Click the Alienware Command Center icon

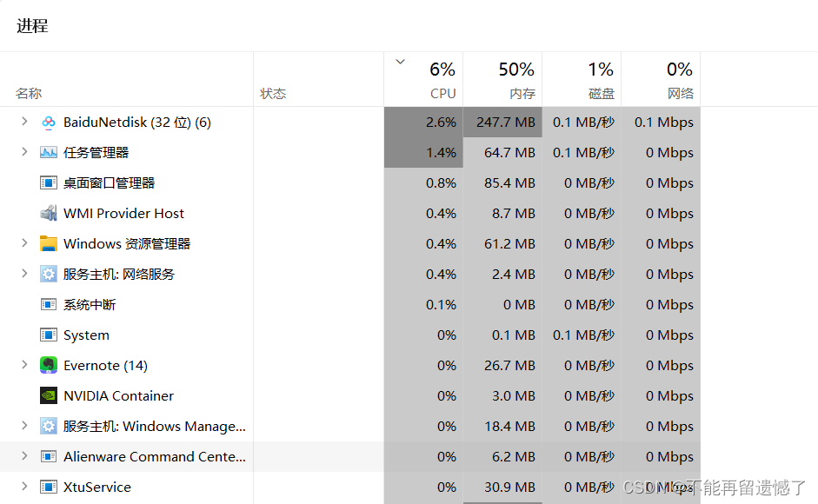tap(49, 456)
